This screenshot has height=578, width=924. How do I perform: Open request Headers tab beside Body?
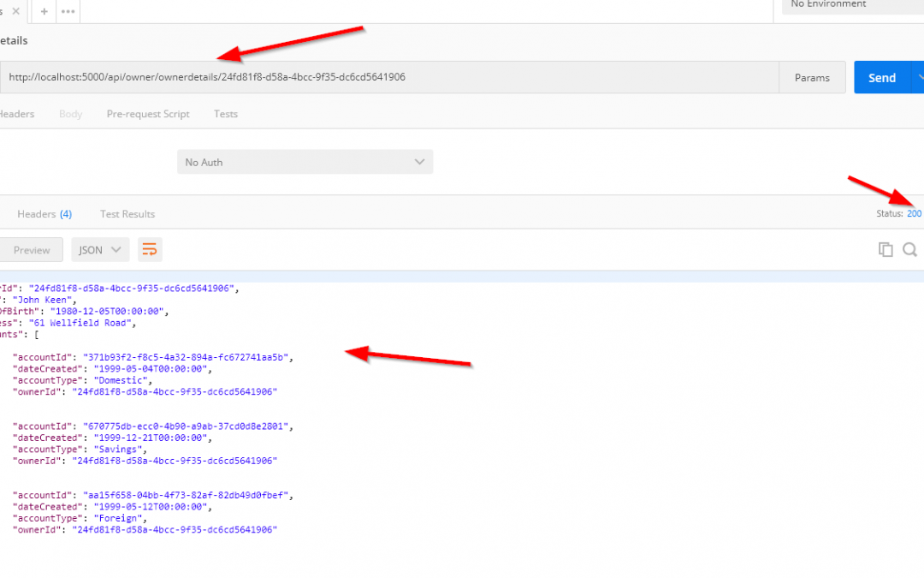17,114
